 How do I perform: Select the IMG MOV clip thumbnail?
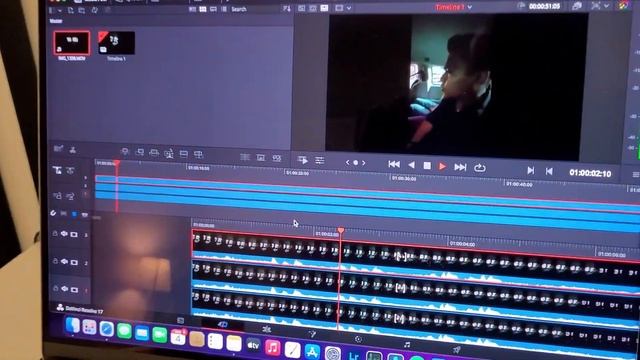(x=71, y=43)
